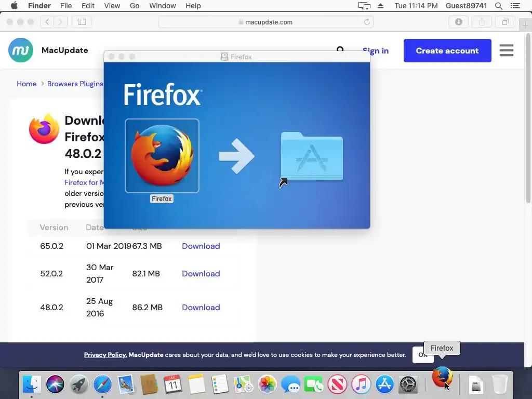Viewport: 532px width, 399px height.
Task: Reload page in Safari address bar
Action: pyautogui.click(x=367, y=22)
